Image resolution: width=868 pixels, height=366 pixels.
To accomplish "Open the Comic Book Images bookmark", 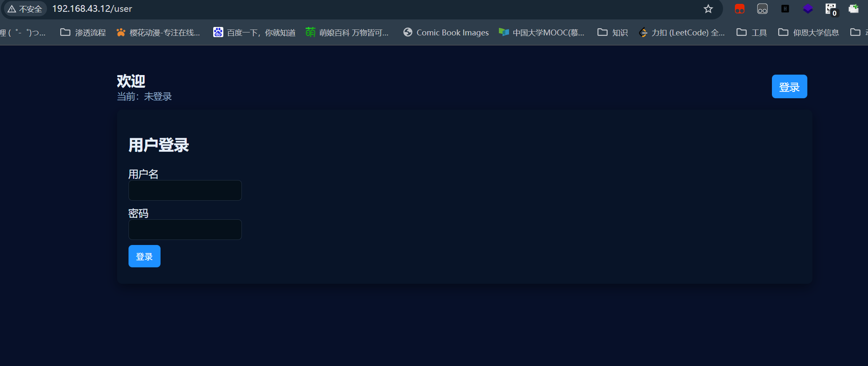I will point(446,32).
